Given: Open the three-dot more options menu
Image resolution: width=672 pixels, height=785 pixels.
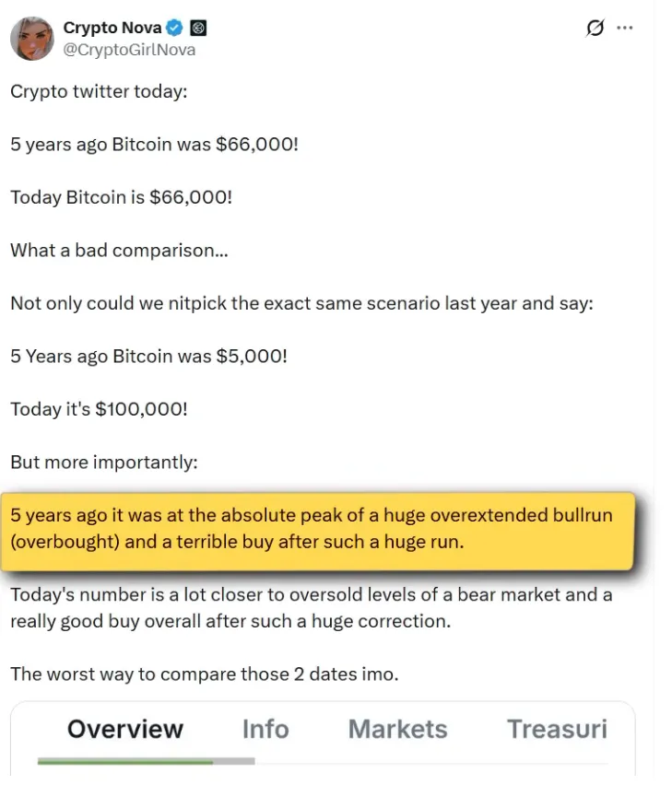Looking at the screenshot, I should 625,29.
